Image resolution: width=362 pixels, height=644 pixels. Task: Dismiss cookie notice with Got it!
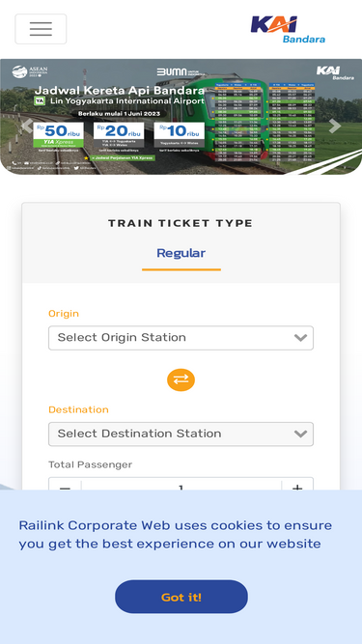click(x=181, y=597)
